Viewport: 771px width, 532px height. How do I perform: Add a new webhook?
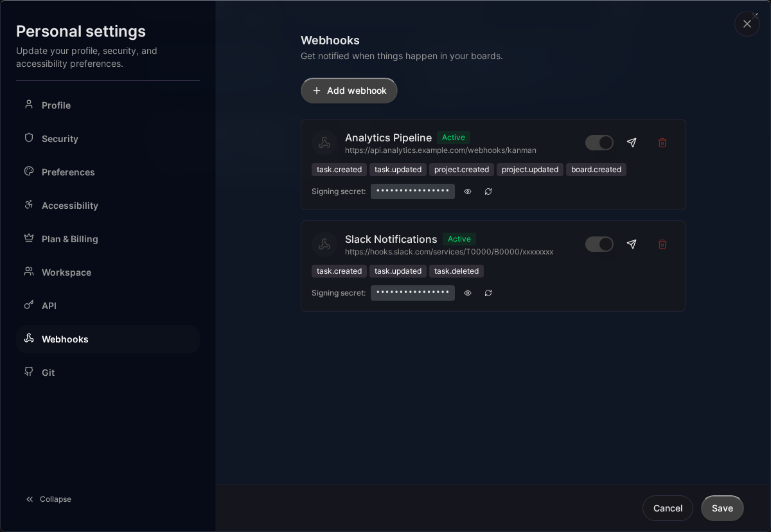[349, 91]
